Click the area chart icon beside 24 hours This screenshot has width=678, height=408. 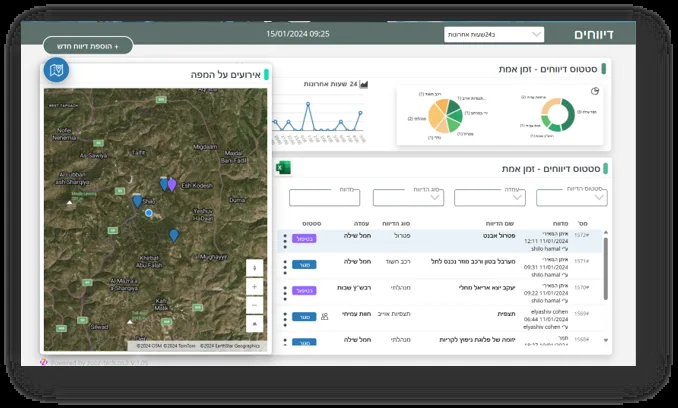click(x=364, y=84)
